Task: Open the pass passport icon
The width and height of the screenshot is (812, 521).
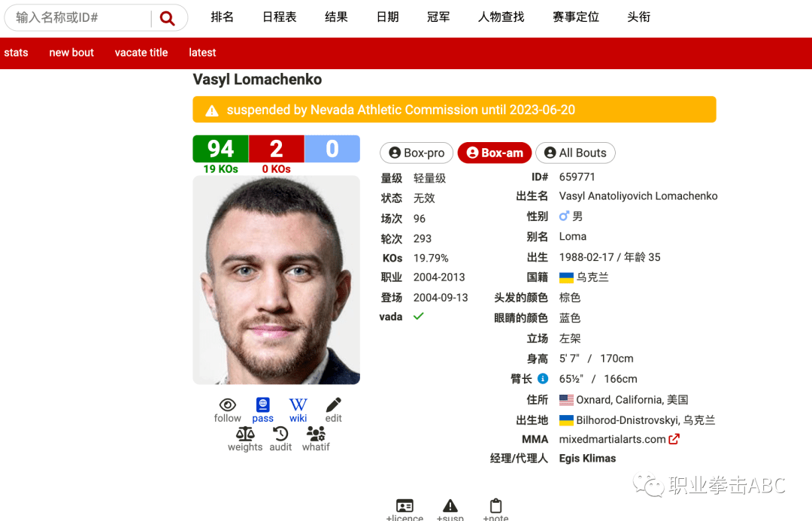Action: [262, 404]
